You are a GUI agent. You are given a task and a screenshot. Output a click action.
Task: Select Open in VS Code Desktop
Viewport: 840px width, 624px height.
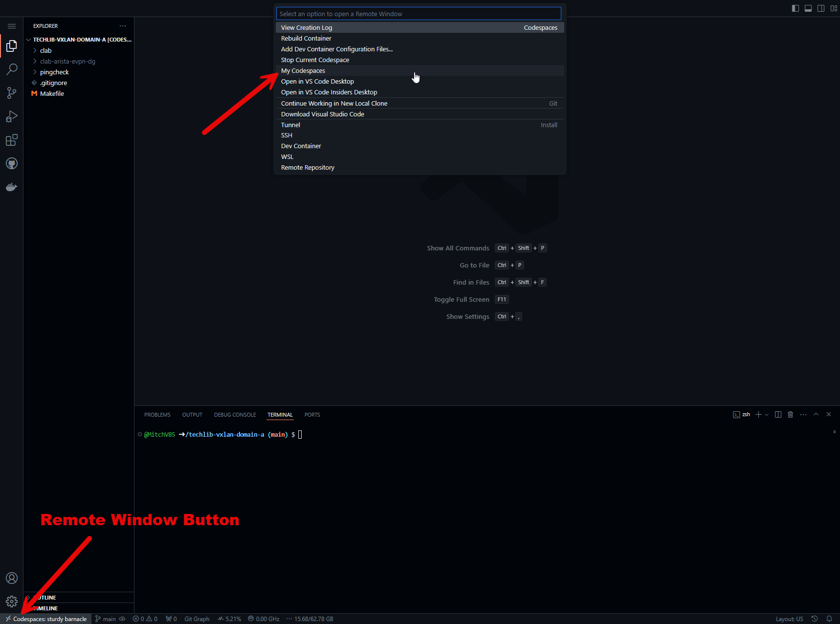(420, 81)
